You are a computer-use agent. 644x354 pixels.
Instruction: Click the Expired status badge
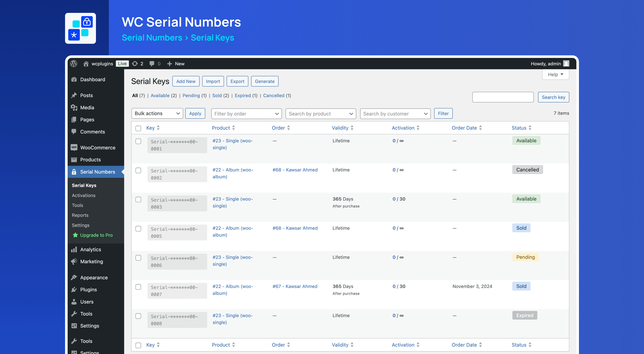click(525, 315)
